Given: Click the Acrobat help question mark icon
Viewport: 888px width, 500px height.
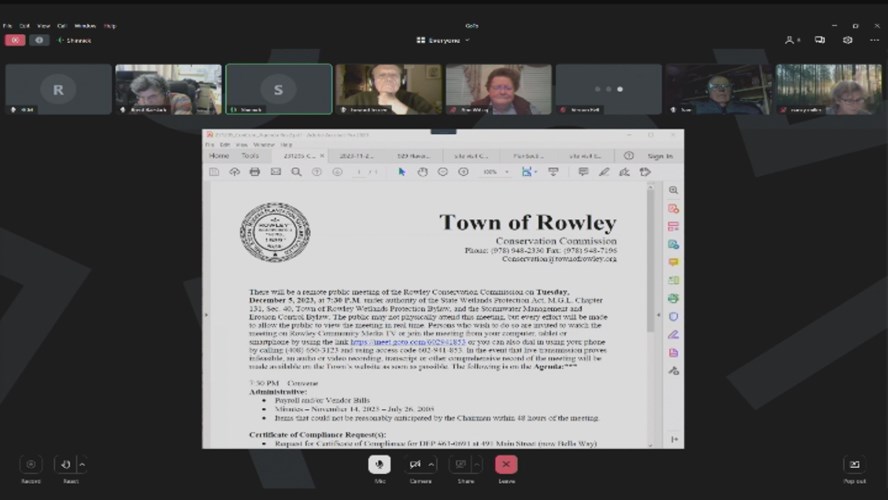Looking at the screenshot, I should pos(629,156).
